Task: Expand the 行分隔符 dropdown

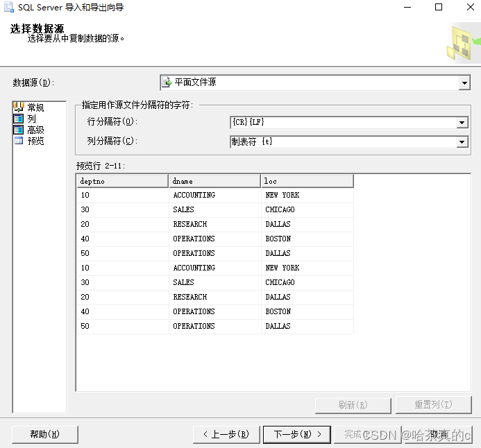Action: click(462, 123)
